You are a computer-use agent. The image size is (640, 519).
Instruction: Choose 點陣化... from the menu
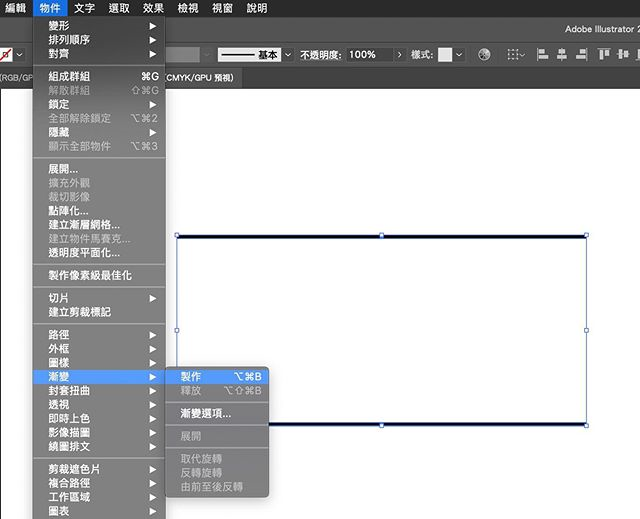99,211
